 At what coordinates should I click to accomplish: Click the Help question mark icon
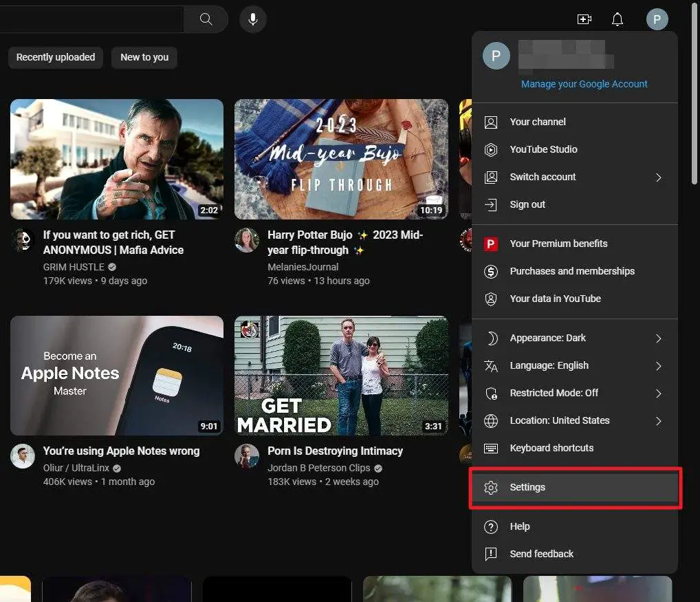coord(491,527)
